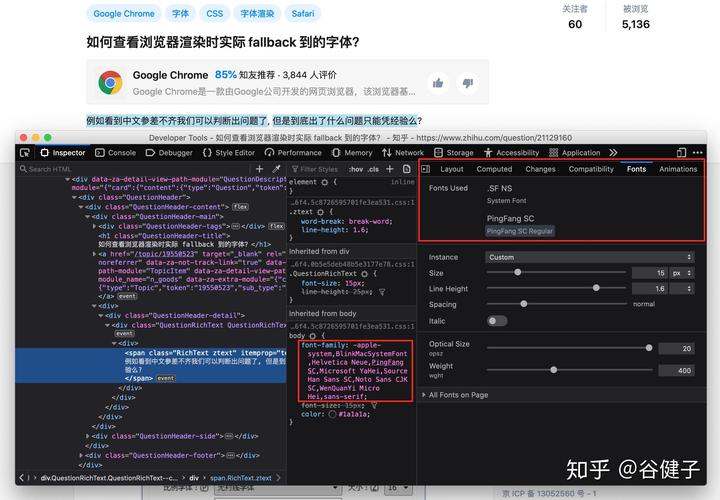Viewport: 720px width, 500px height.
Task: Open the Network panel
Action: tap(403, 153)
